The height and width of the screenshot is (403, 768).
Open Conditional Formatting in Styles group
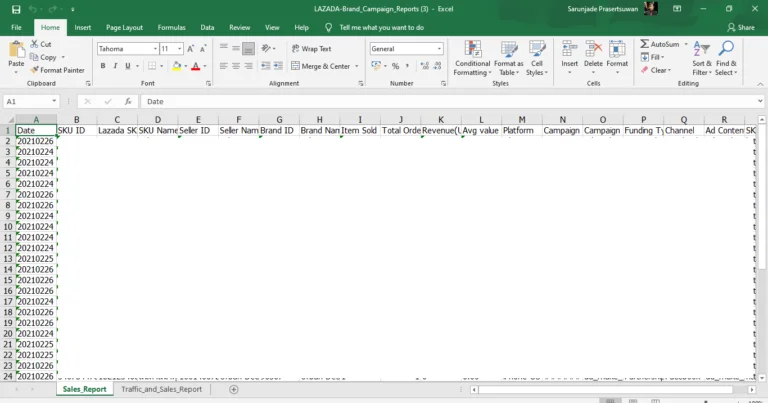click(472, 58)
